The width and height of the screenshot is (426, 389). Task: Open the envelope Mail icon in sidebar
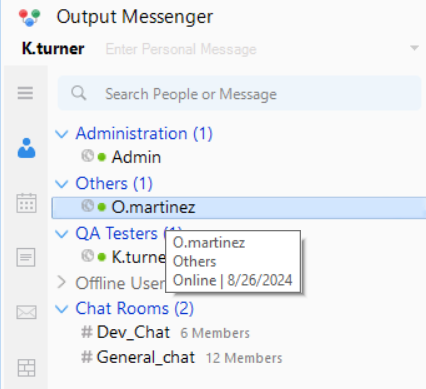(26, 312)
